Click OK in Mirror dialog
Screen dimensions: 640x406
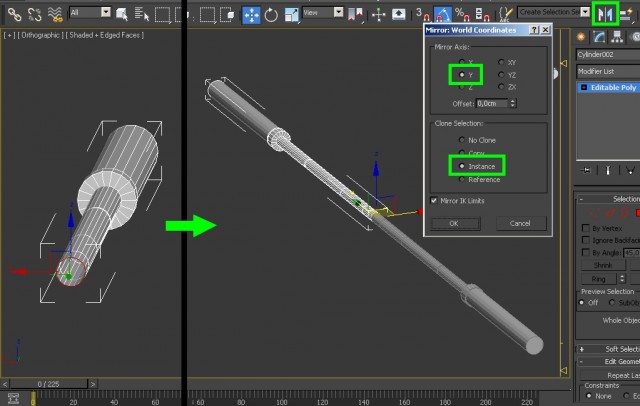pos(454,223)
